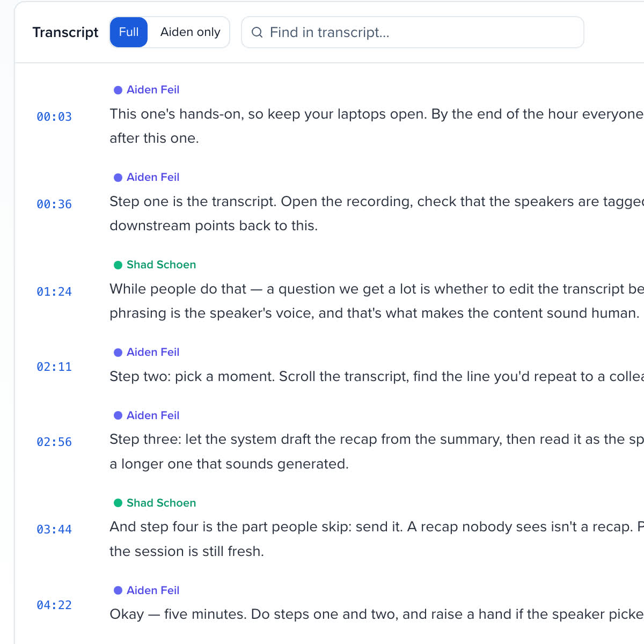Click the green speaker dot at 03:44

(118, 503)
